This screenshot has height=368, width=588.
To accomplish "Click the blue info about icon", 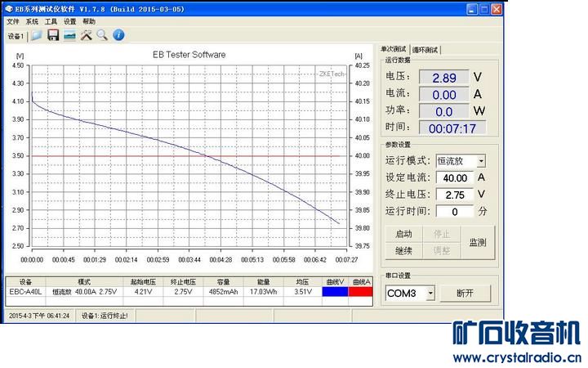I will pos(118,35).
